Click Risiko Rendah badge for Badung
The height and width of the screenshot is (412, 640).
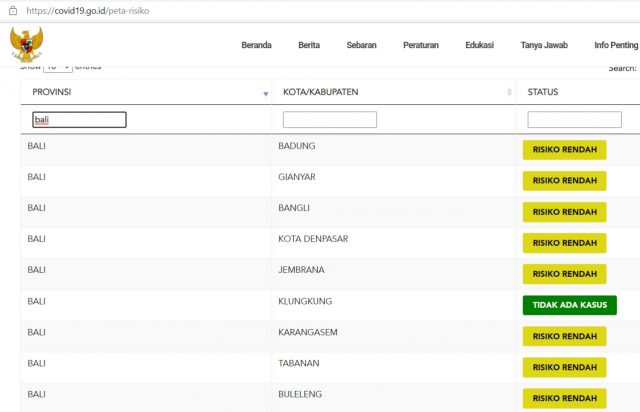[x=564, y=150]
